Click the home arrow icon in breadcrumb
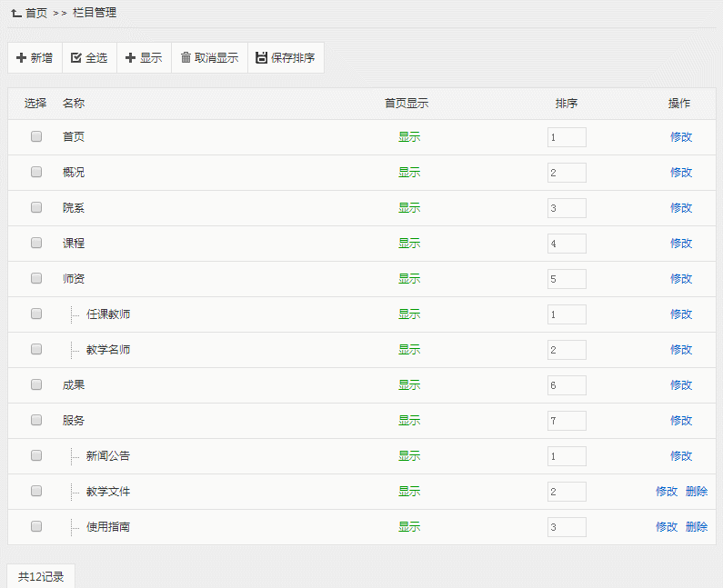 pyautogui.click(x=15, y=13)
